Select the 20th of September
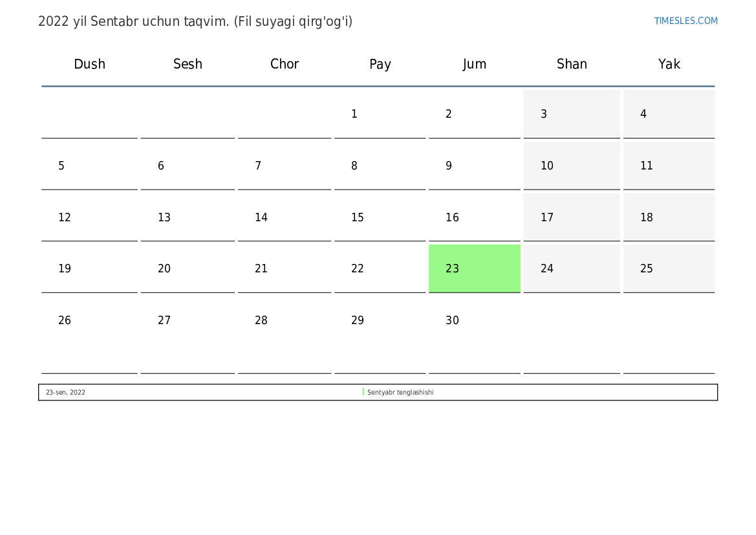This screenshot has width=756, height=535. pyautogui.click(x=188, y=268)
